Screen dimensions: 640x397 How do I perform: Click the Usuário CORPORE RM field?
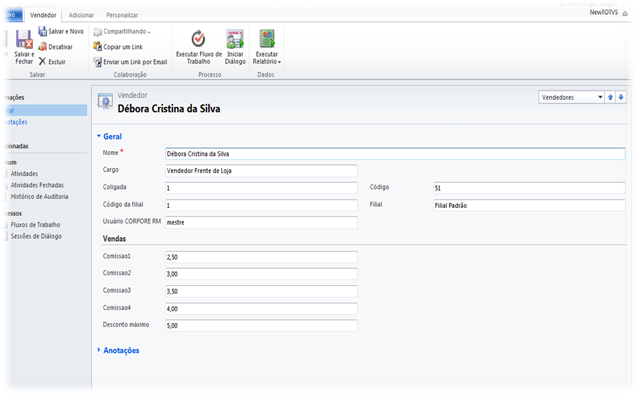point(261,222)
